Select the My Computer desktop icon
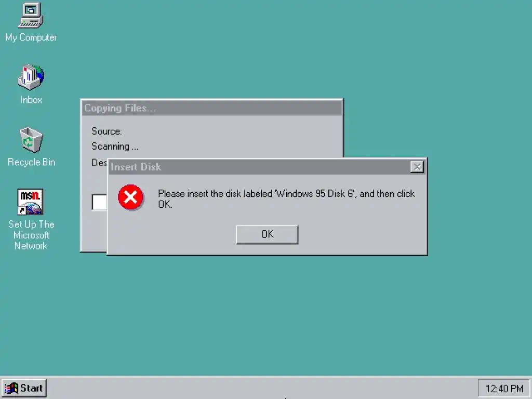532x399 pixels. [x=31, y=15]
